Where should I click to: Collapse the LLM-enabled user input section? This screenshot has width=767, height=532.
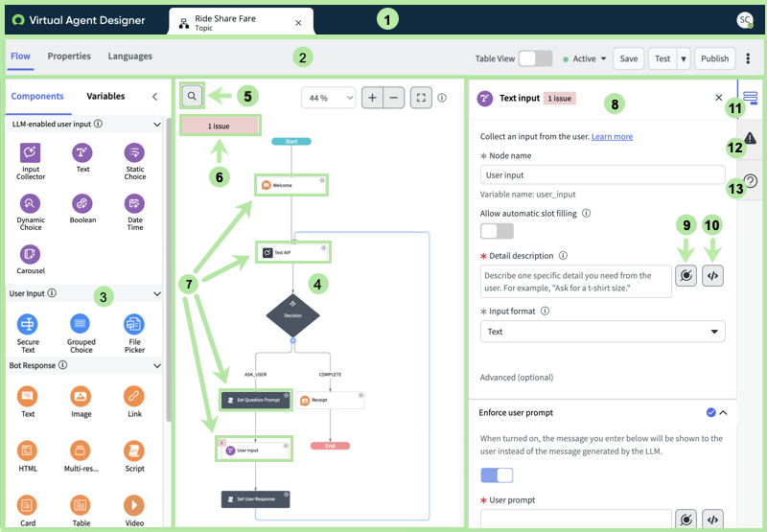pos(157,125)
